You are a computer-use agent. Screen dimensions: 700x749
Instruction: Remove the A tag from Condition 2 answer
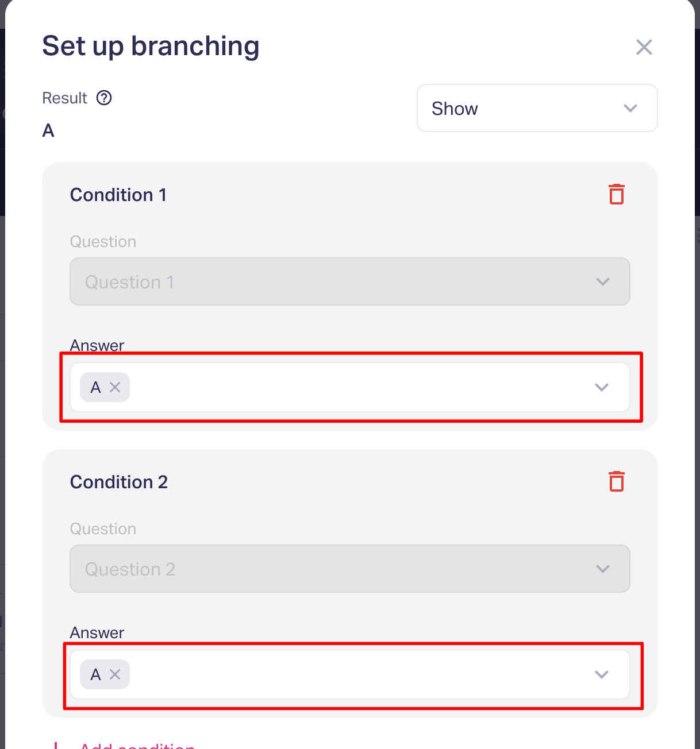115,674
